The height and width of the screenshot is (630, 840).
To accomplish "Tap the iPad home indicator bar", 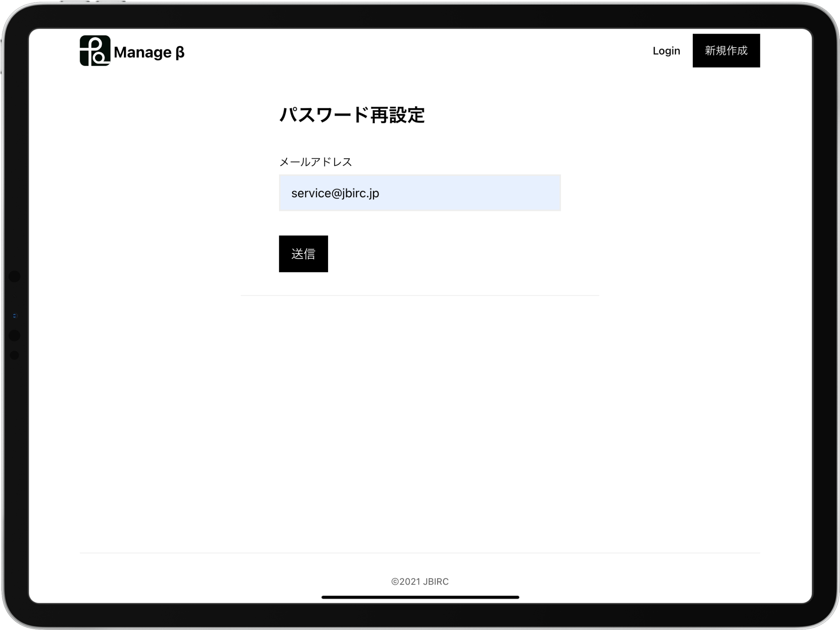I will point(420,597).
